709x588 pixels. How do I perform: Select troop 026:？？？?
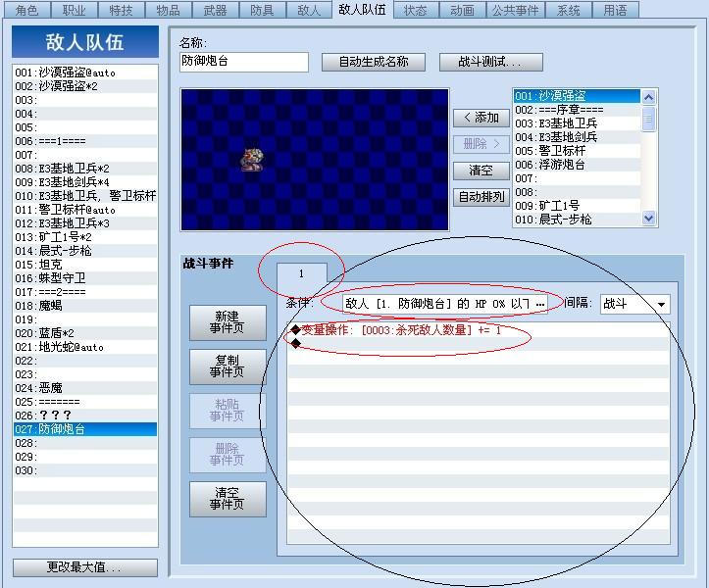coord(85,416)
